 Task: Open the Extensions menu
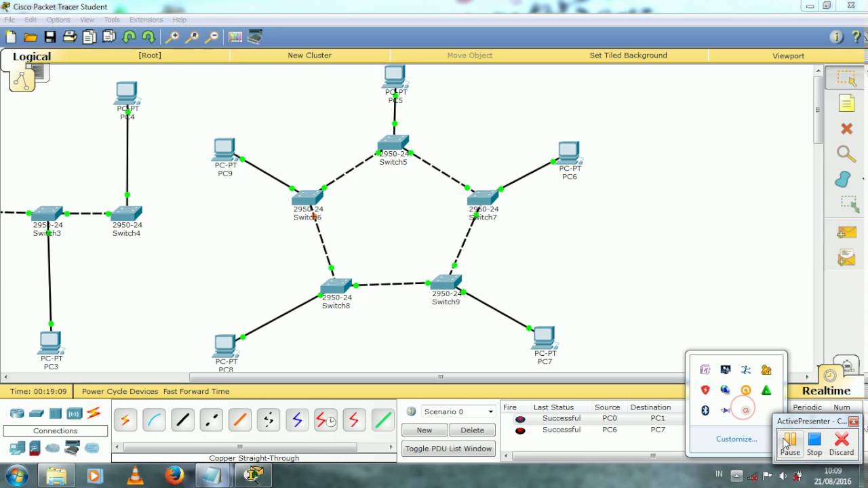click(x=146, y=20)
